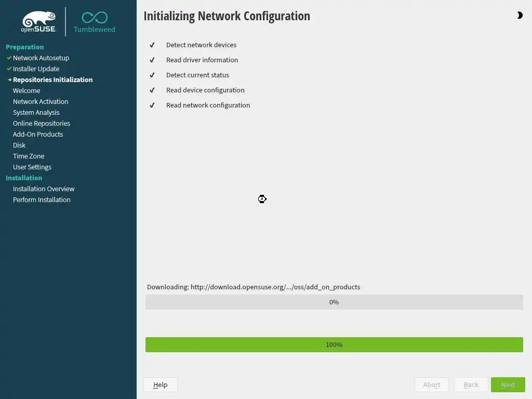Go Back to previous step

471,384
